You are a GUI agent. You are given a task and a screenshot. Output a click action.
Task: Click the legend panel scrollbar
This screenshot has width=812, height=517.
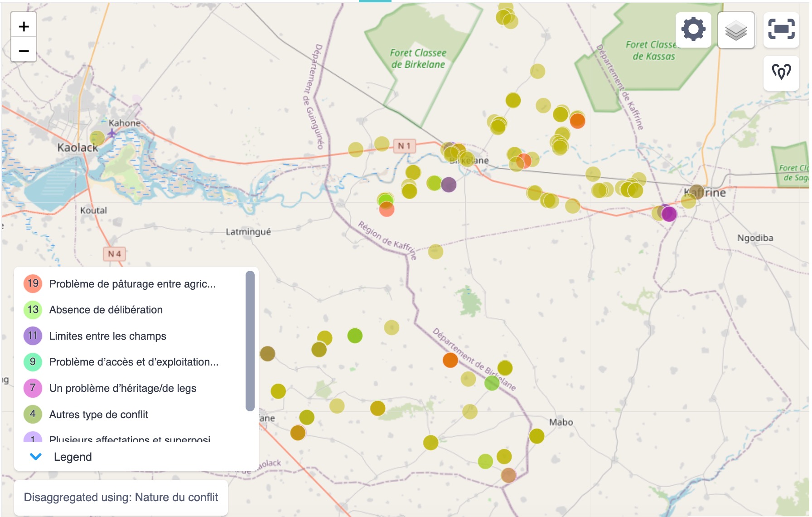point(250,340)
